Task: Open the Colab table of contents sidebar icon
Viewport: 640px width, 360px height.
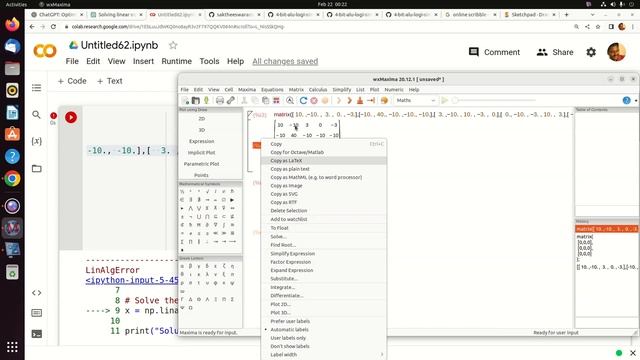Action: pyautogui.click(x=36, y=88)
